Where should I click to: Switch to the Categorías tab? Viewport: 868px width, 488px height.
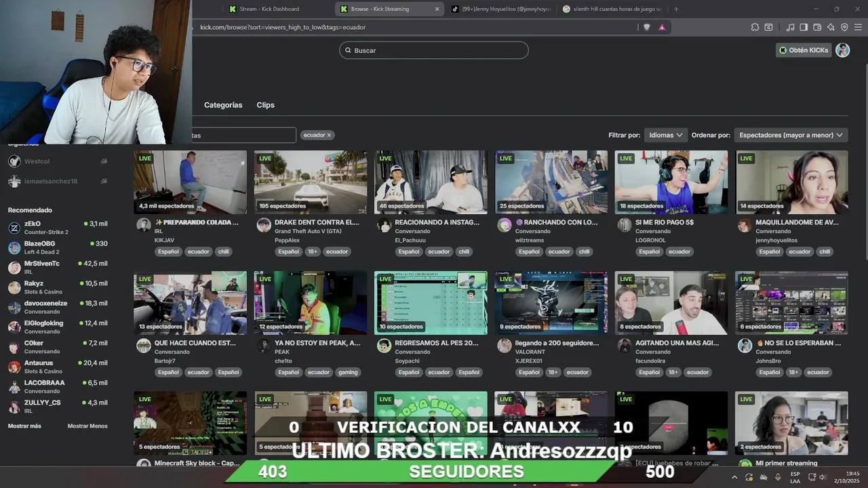(223, 105)
